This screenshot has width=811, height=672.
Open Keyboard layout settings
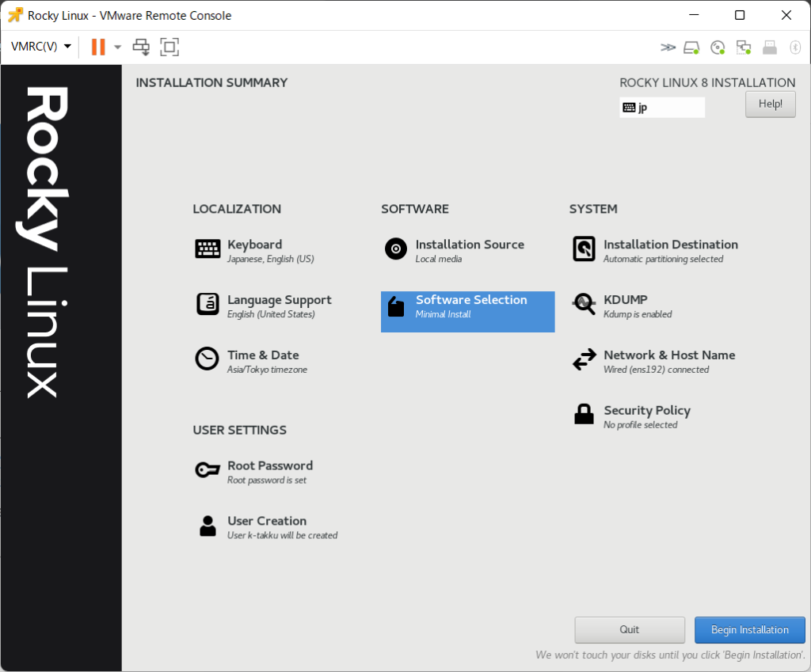(253, 250)
